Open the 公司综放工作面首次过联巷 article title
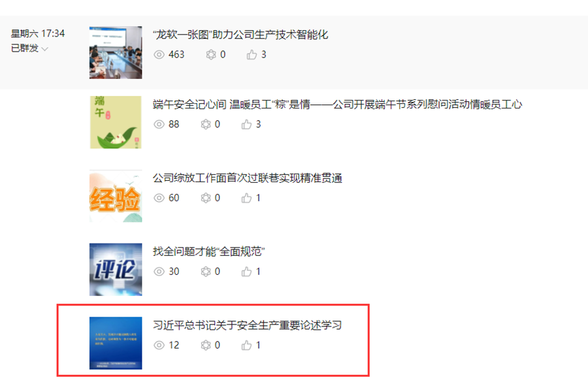This screenshot has width=588, height=382. pyautogui.click(x=247, y=178)
